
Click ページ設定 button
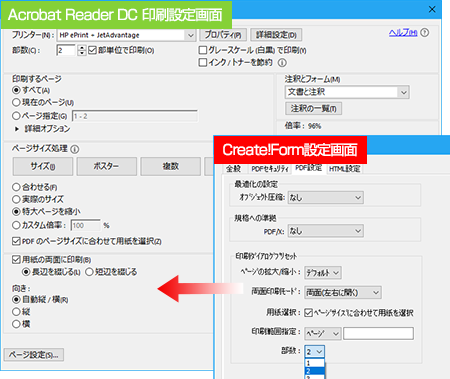(34, 355)
